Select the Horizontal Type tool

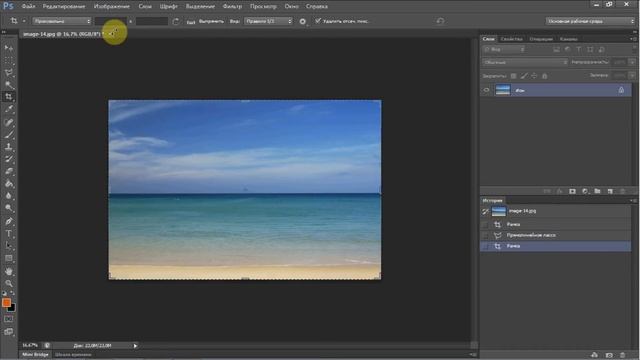coord(9,234)
